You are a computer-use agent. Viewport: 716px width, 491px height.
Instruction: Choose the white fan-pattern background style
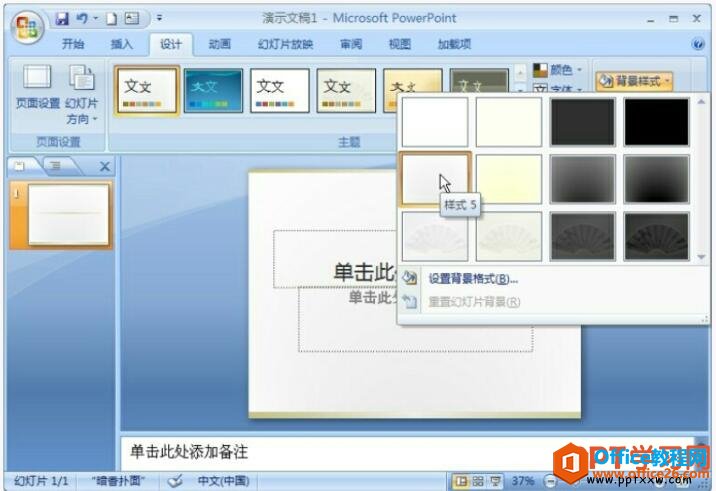pyautogui.click(x=435, y=237)
